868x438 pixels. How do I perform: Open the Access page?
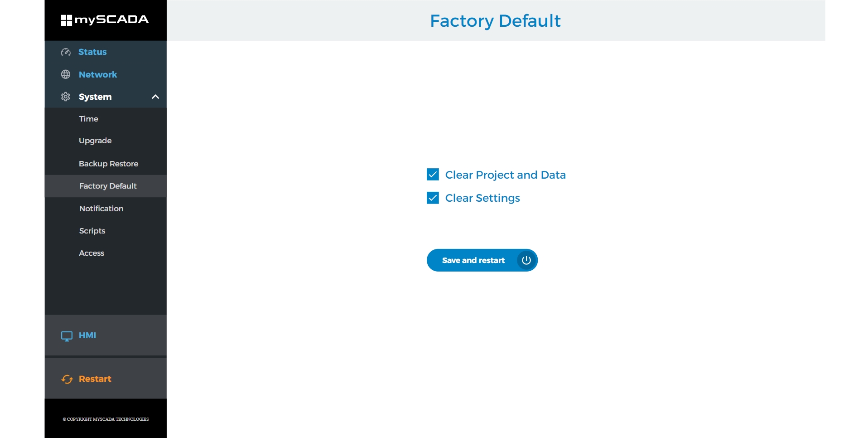point(92,253)
